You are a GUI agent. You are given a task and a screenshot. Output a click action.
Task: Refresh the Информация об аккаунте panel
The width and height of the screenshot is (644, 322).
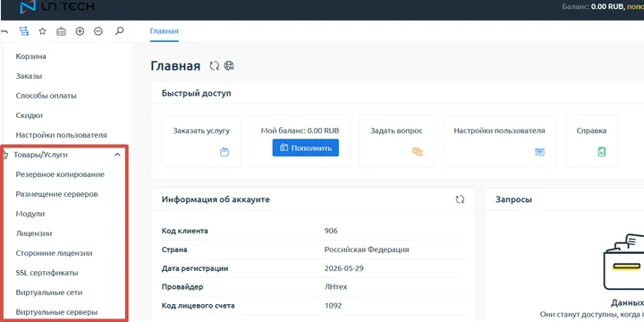460,199
